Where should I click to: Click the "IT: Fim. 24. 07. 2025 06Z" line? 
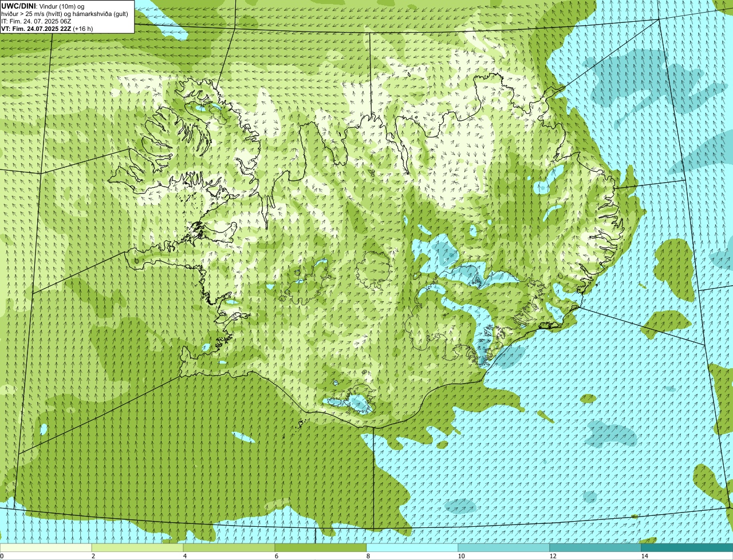(x=36, y=21)
